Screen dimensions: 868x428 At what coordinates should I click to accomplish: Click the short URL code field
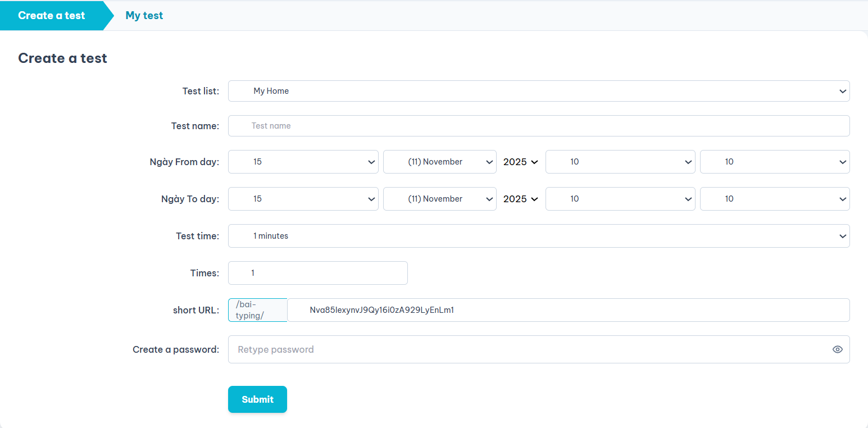click(567, 309)
